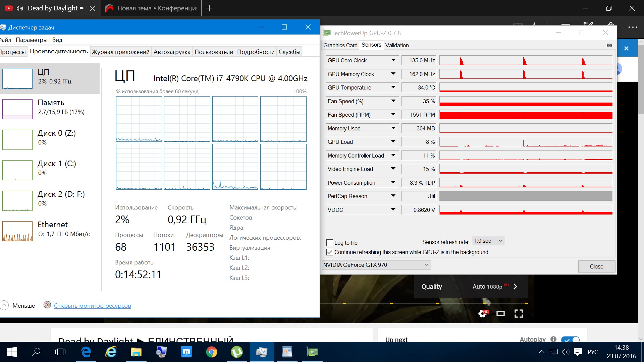Click the GPU-Z screenshot camera icon
This screenshot has width=644, height=362.
[609, 45]
